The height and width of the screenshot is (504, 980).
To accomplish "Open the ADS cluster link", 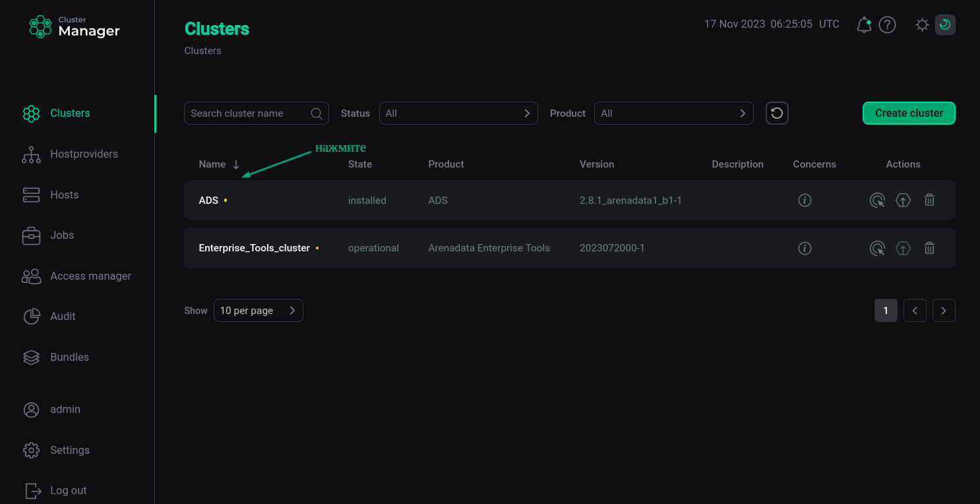I will (x=208, y=201).
